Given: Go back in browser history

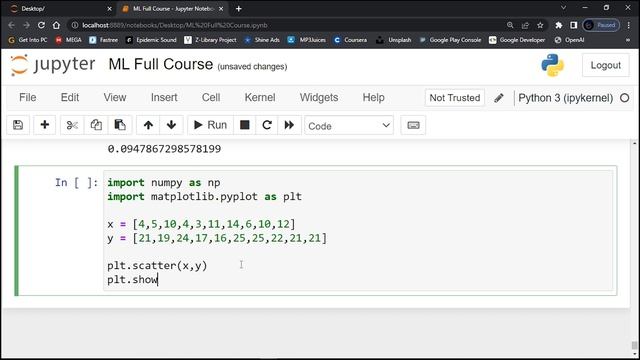Looking at the screenshot, I should click(11, 25).
